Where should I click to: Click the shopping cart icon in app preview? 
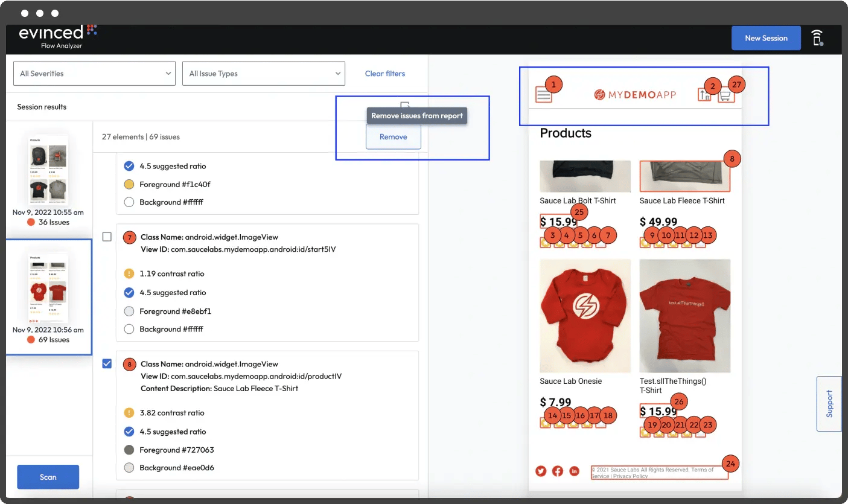pos(726,95)
